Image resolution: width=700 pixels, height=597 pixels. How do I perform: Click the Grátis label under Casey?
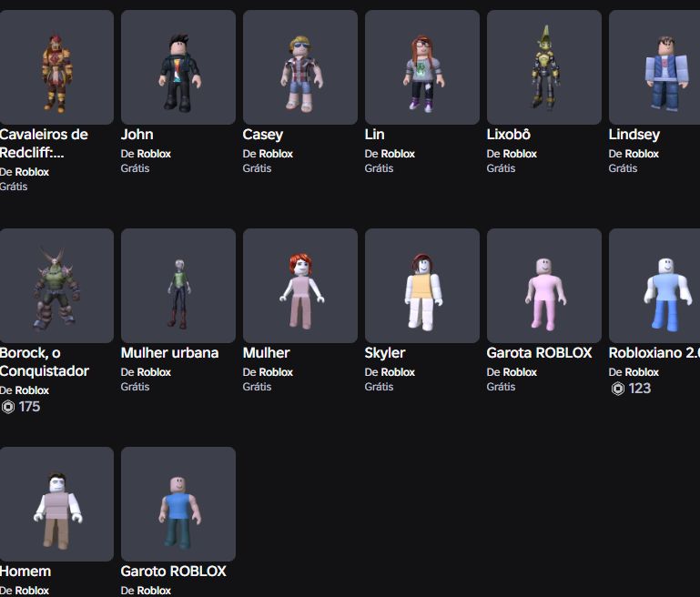[x=257, y=168]
